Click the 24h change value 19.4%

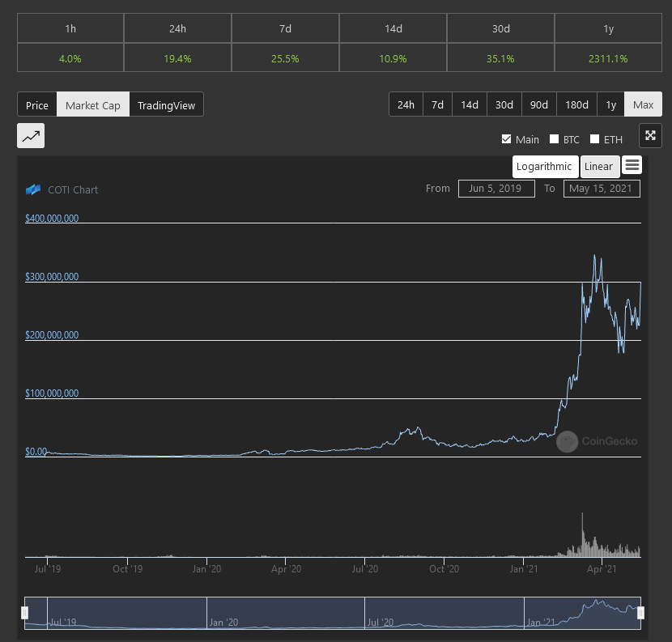pos(177,59)
